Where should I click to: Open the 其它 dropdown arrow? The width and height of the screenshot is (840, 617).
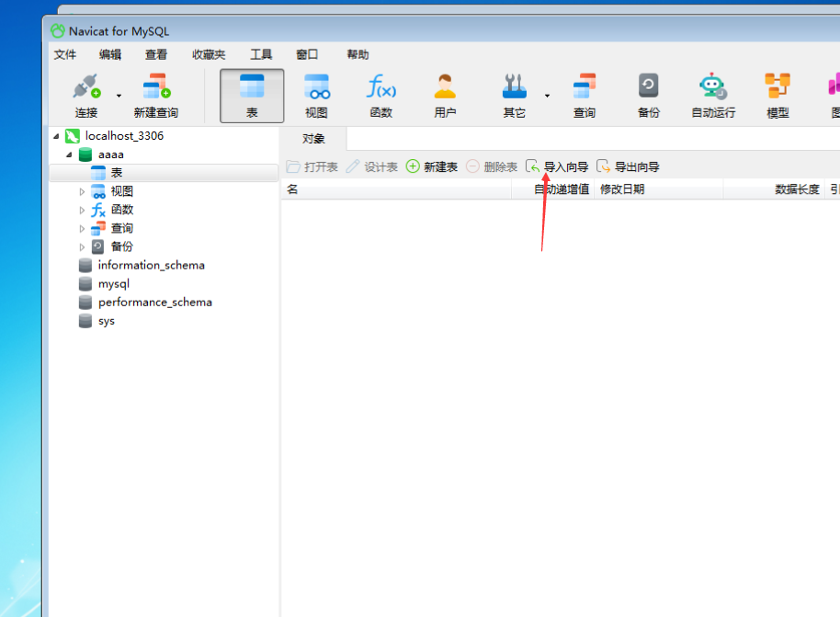tap(547, 96)
